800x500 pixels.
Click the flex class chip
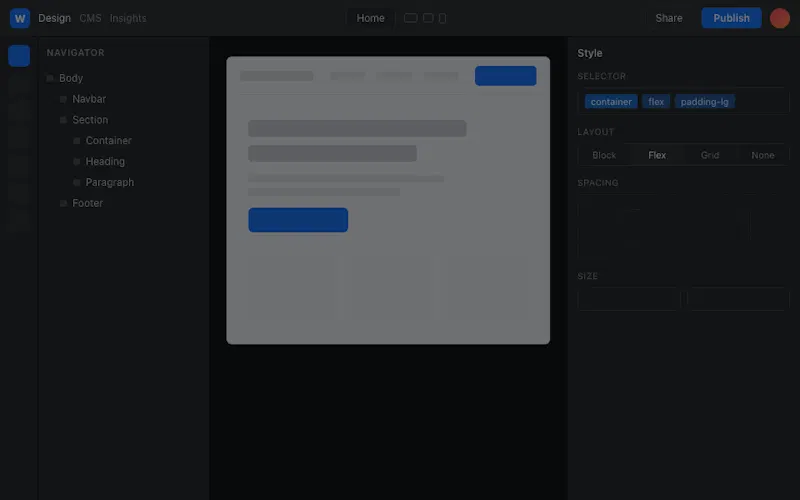point(656,102)
